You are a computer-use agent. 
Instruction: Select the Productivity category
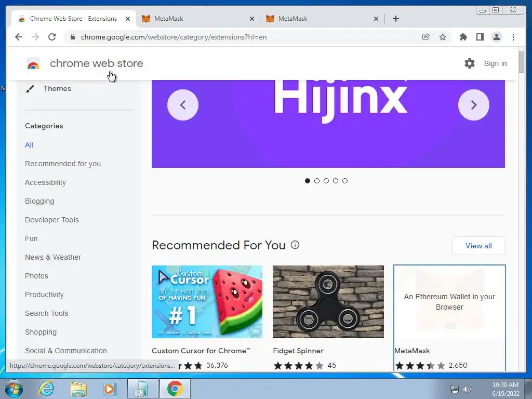[x=44, y=295]
